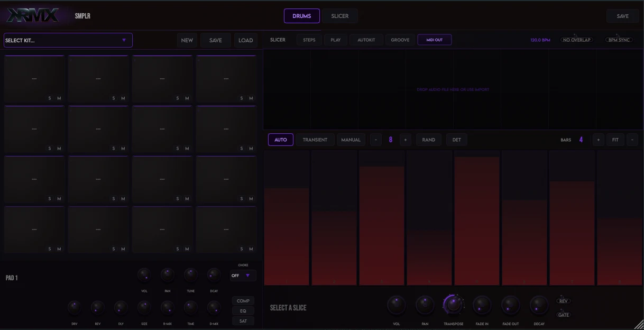The image size is (644, 330).
Task: Click the DLY knob
Action: [x=121, y=307]
